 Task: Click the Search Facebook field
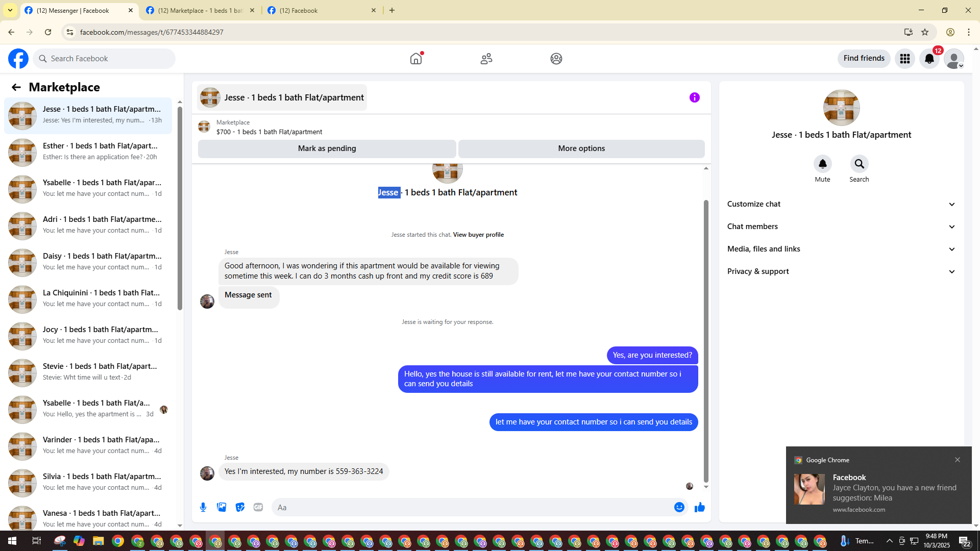104,59
